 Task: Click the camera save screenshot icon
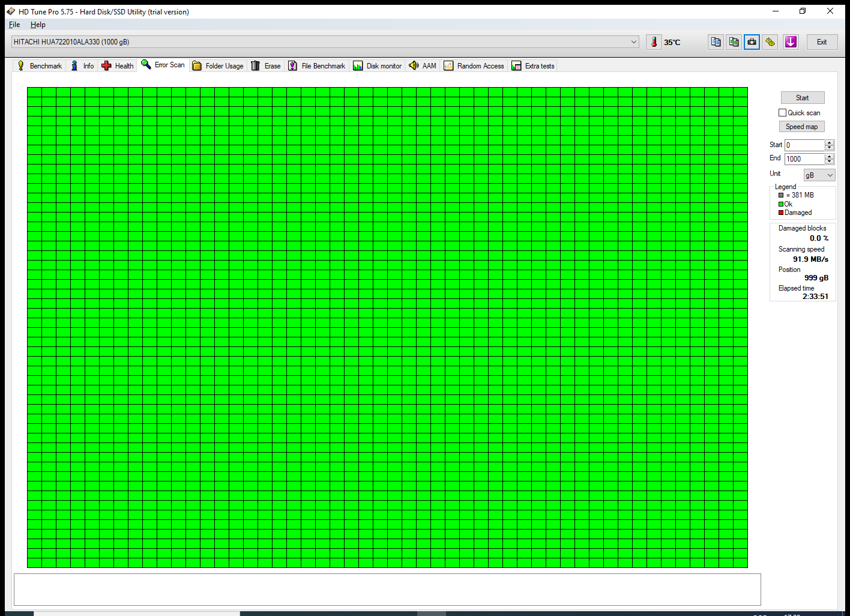(x=752, y=42)
